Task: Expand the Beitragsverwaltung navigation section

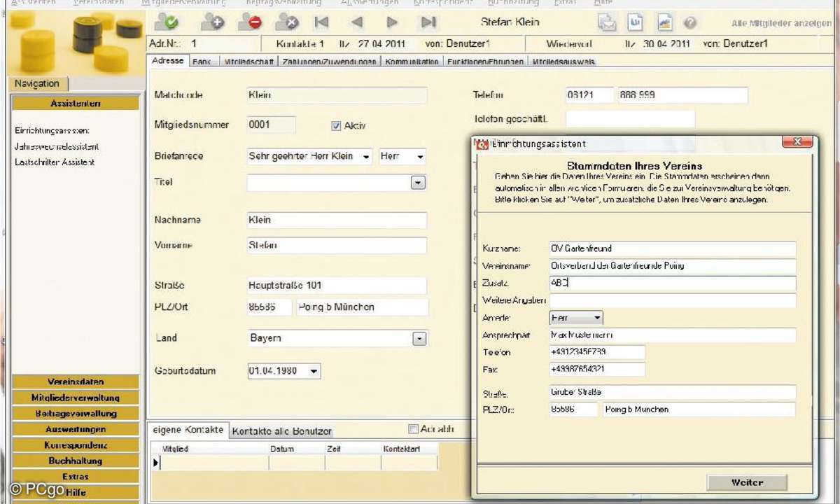Action: (x=76, y=413)
